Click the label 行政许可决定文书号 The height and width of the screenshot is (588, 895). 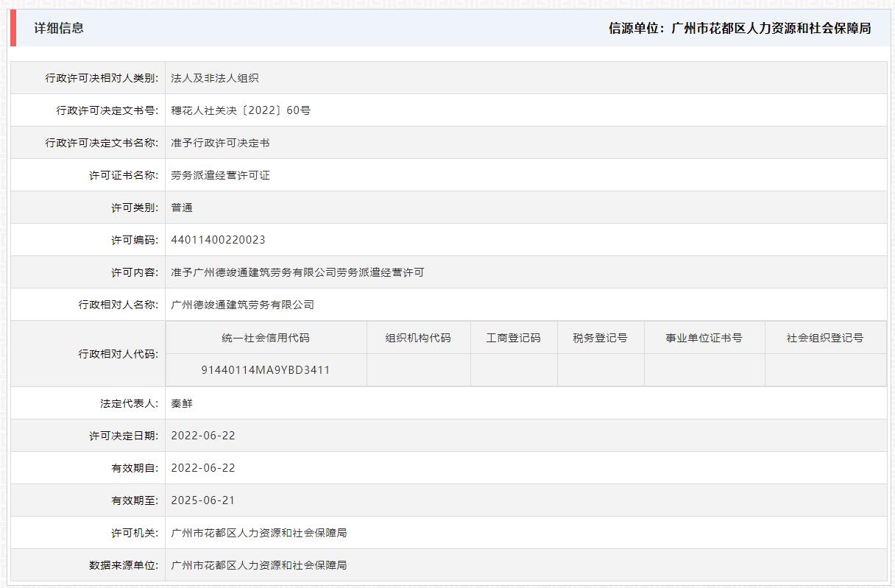click(x=107, y=110)
